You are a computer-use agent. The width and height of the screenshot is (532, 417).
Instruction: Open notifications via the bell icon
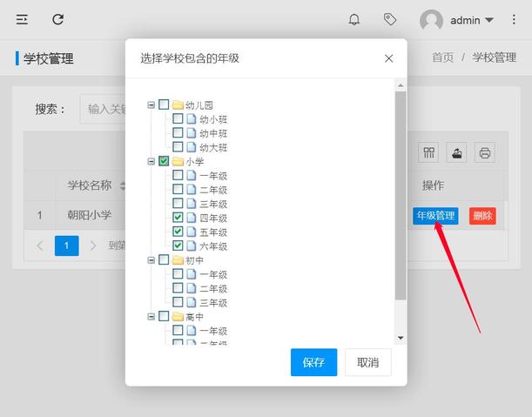(x=354, y=19)
